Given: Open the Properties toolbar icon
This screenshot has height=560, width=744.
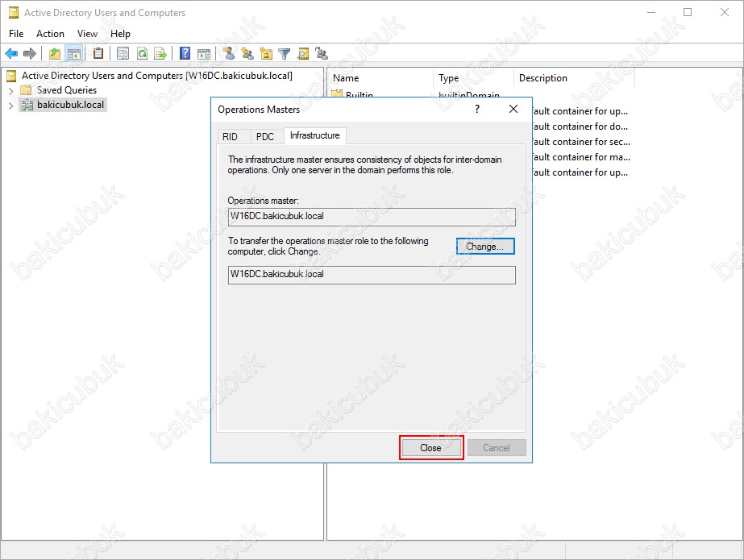Looking at the screenshot, I should (123, 53).
